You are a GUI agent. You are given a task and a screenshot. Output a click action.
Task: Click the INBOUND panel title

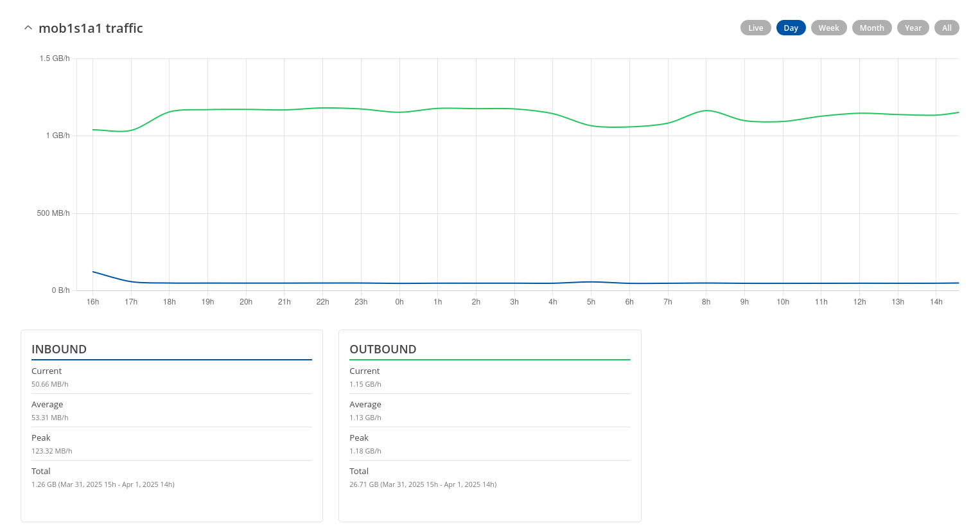tap(59, 349)
